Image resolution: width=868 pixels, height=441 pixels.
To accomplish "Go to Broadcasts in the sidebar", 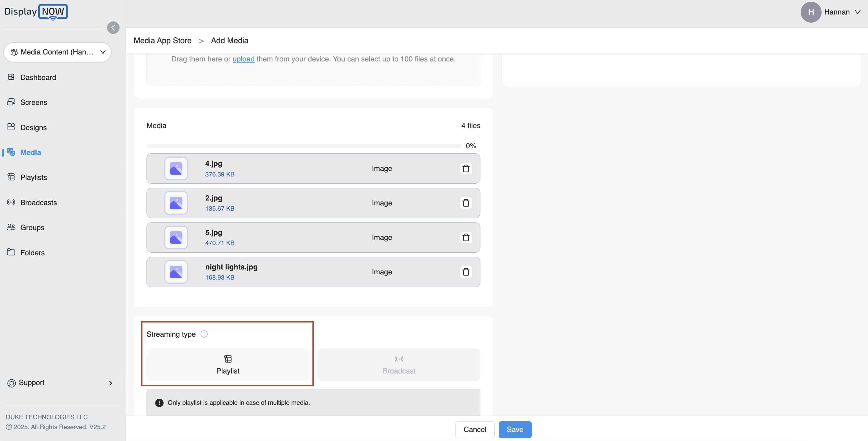I will click(38, 203).
